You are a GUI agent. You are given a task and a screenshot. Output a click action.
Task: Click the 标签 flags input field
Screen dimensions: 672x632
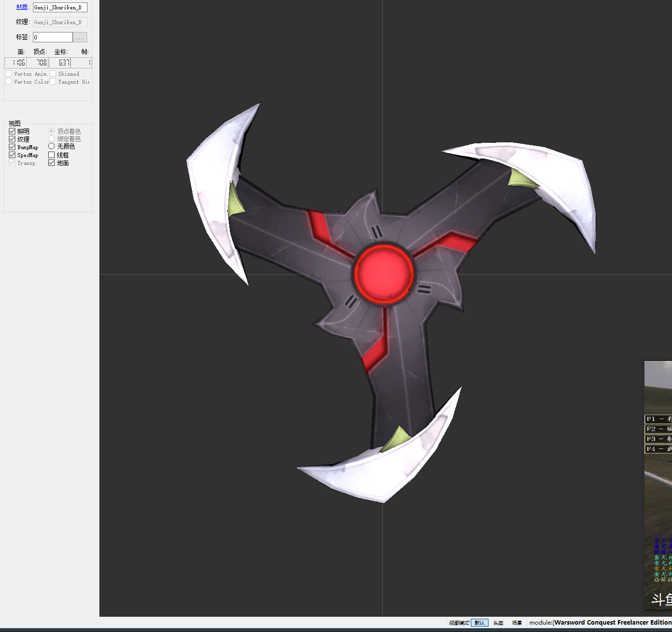pyautogui.click(x=53, y=37)
